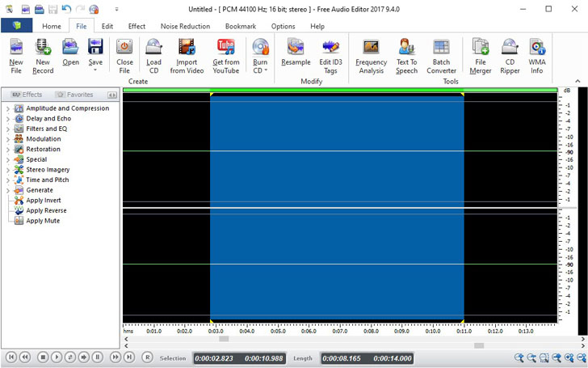Open Frequency Analysis tool
Screen dimensions: 588x368
[x=371, y=48]
